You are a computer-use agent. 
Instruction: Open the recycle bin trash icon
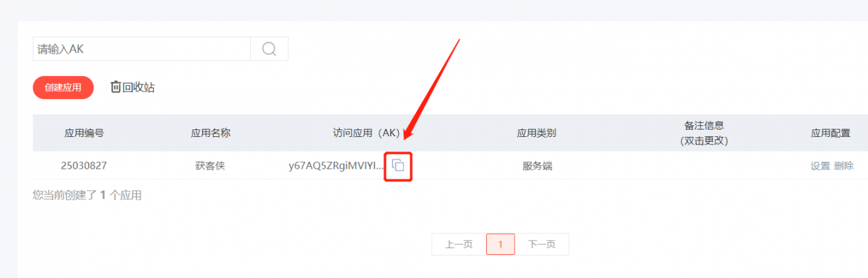point(116,87)
